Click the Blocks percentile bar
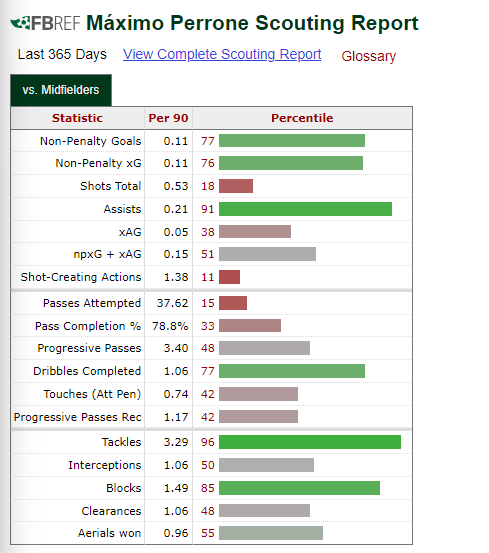 pos(299,488)
